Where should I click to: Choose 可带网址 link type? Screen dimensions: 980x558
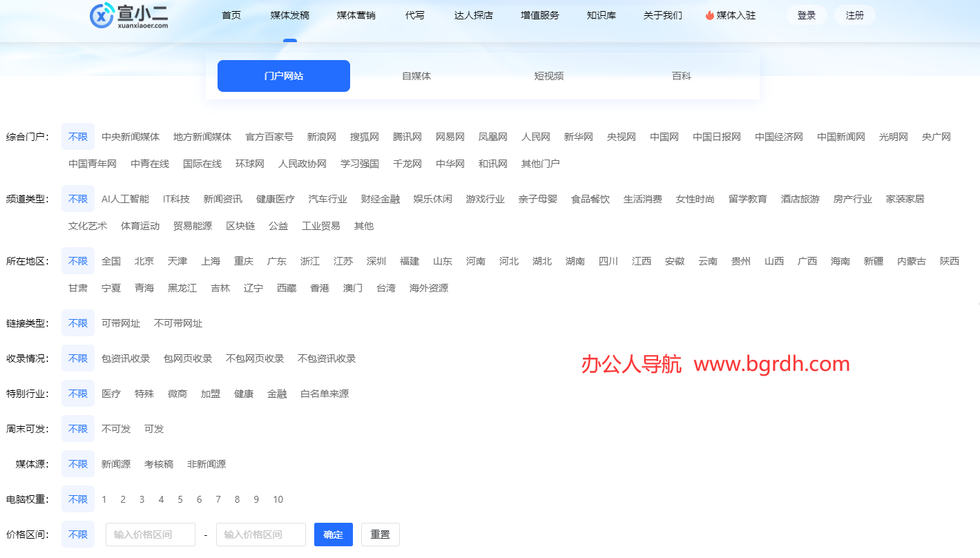click(121, 323)
